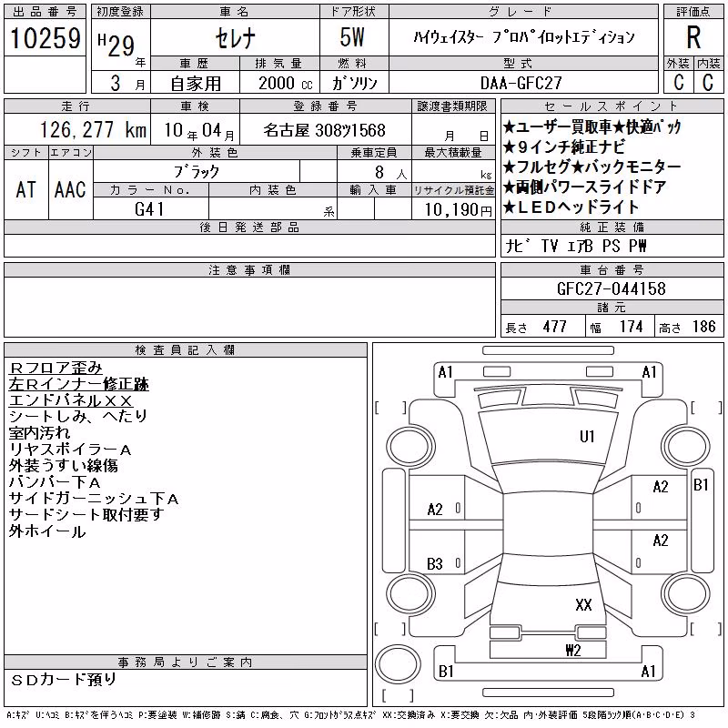Select the height value 186

[703, 327]
